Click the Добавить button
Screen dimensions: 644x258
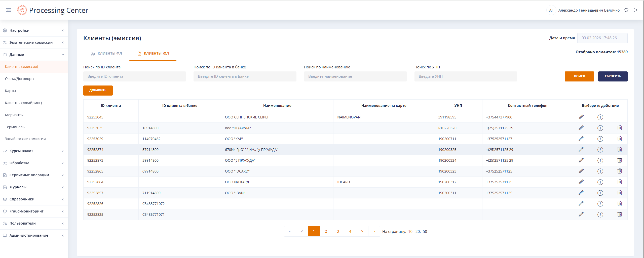[98, 90]
